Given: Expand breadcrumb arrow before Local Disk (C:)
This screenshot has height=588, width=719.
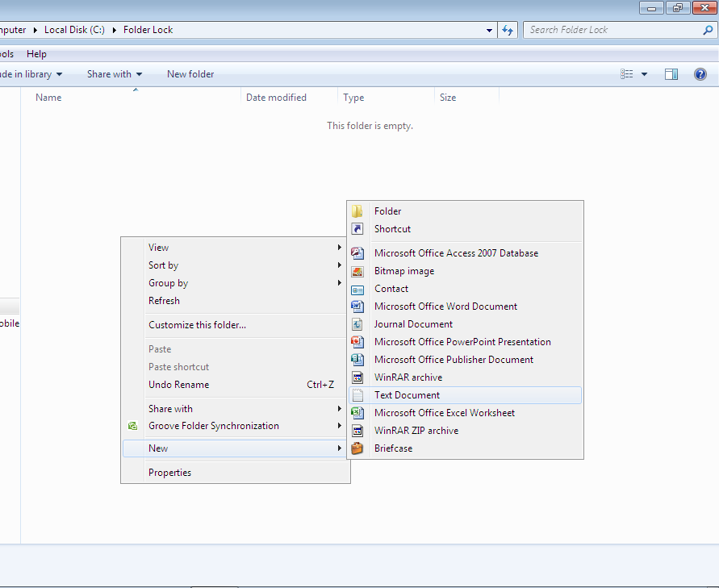Looking at the screenshot, I should click(36, 31).
